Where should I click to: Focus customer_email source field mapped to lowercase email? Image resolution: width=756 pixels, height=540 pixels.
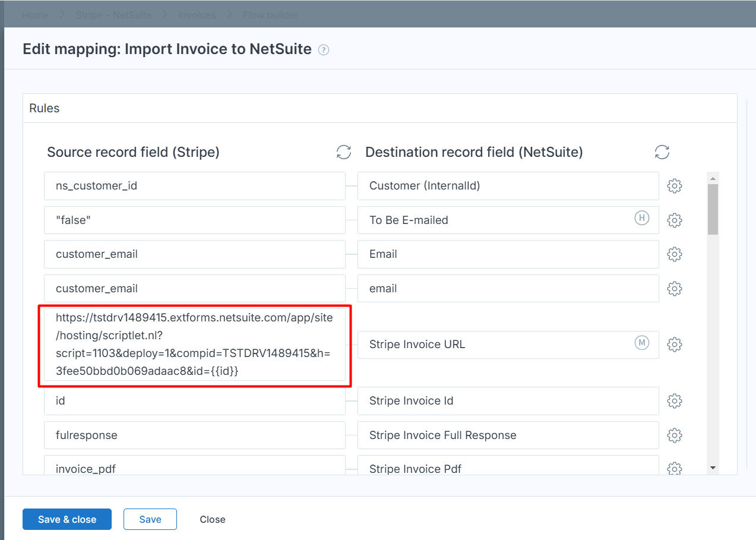pos(195,289)
